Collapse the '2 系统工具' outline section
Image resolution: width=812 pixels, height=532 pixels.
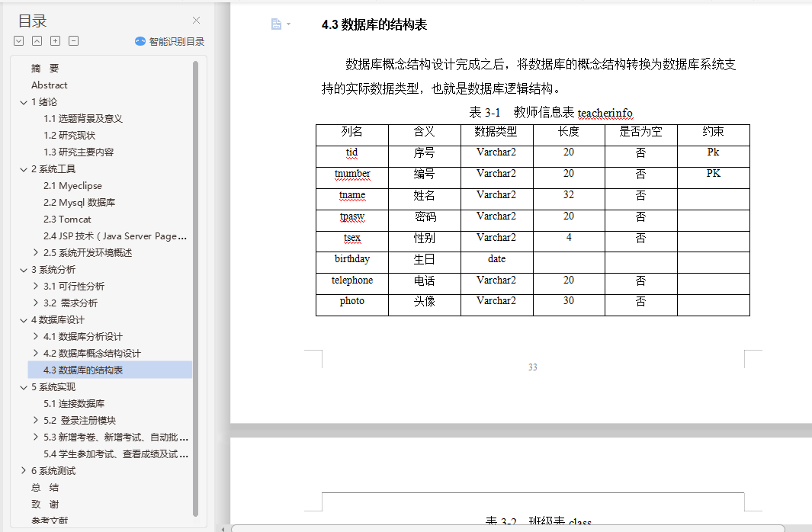tap(24, 169)
